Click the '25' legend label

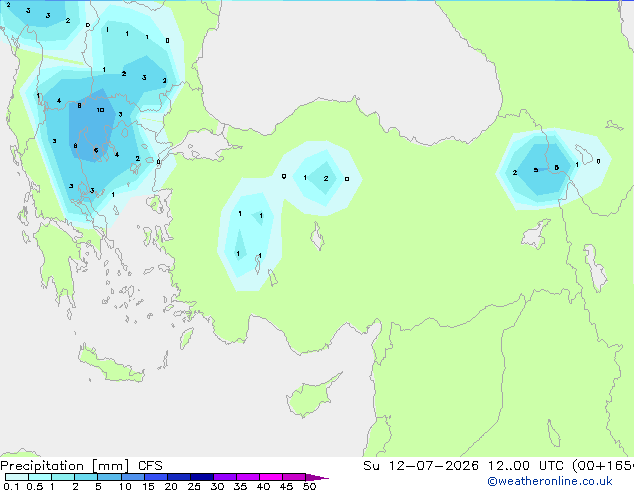(x=194, y=486)
